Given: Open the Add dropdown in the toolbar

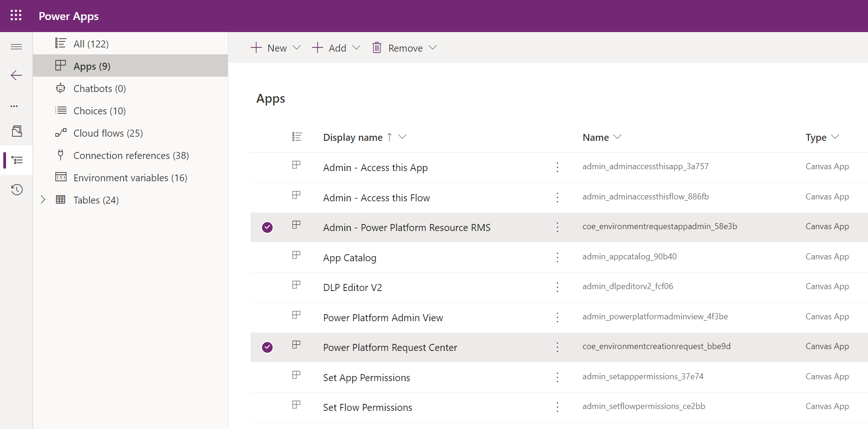Looking at the screenshot, I should [357, 47].
